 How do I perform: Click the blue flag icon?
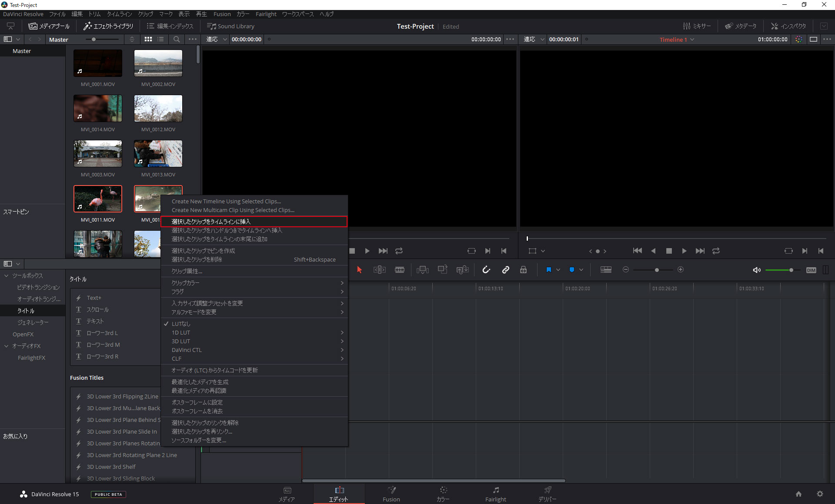point(549,270)
